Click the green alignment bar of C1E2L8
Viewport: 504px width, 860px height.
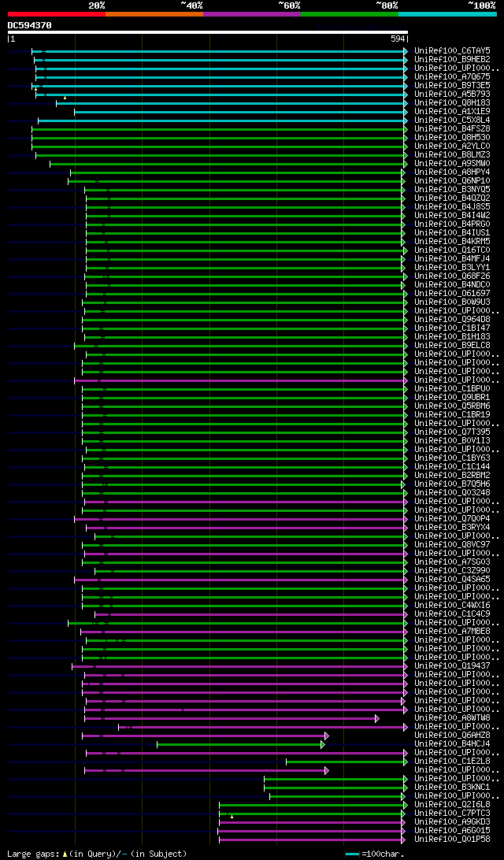[x=346, y=762]
